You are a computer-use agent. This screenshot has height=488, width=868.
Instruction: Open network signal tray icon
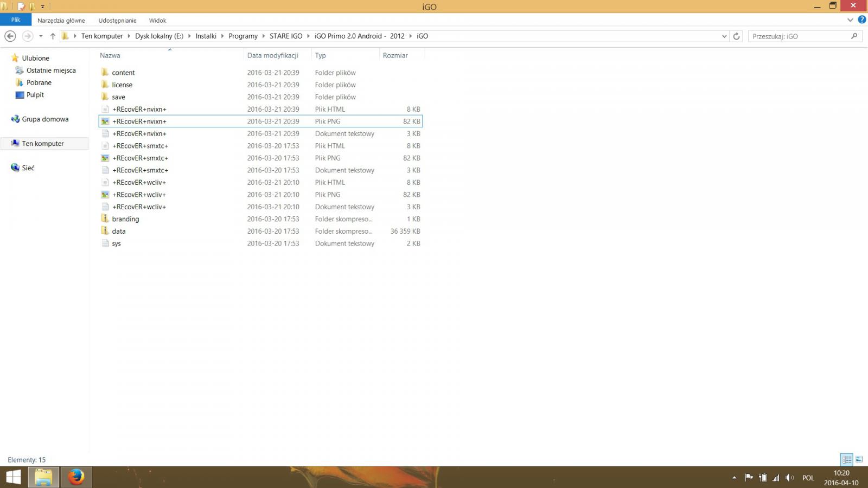click(x=776, y=478)
